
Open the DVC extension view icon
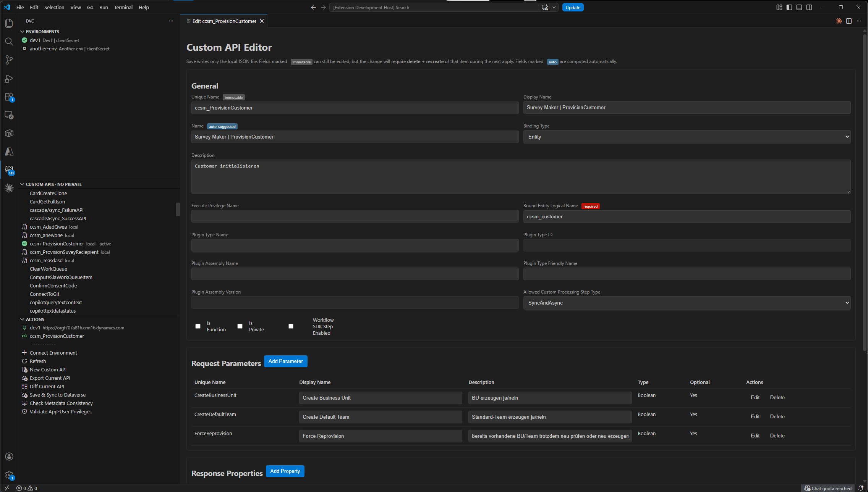point(9,170)
